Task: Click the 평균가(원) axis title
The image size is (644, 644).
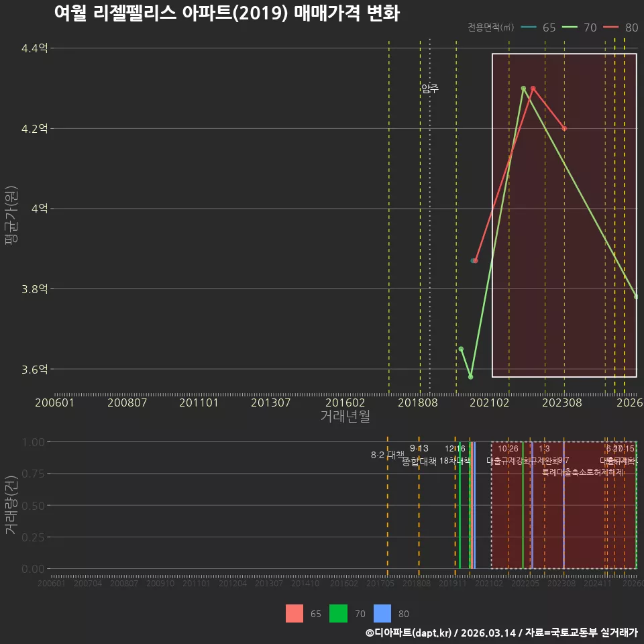Action: [x=11, y=215]
